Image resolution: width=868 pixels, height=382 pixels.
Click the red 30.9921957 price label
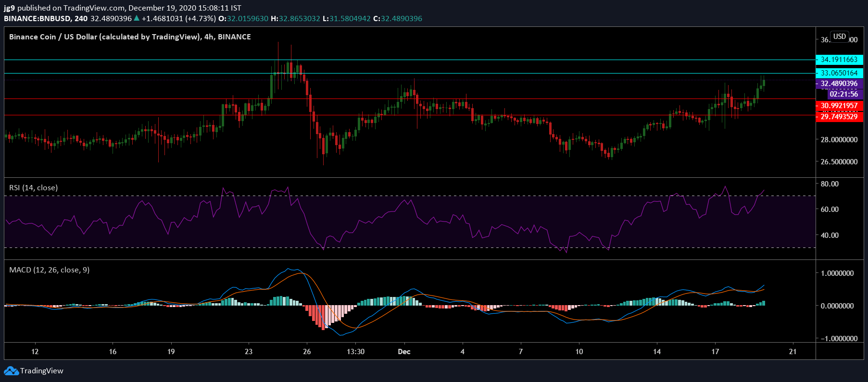[x=839, y=106]
